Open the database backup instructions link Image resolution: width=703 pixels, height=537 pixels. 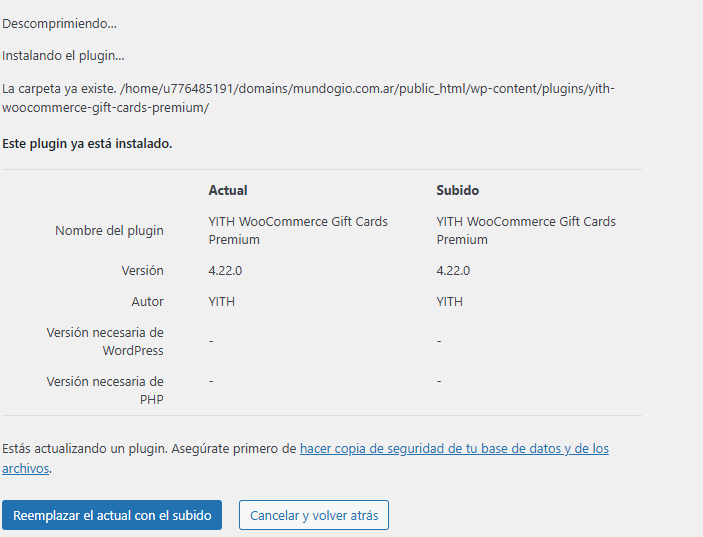coord(454,449)
